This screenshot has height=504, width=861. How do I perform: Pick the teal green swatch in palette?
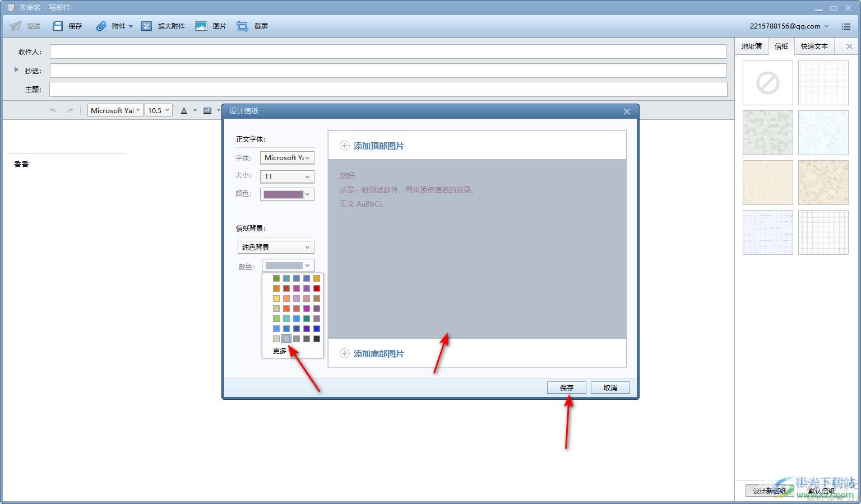coord(307,319)
